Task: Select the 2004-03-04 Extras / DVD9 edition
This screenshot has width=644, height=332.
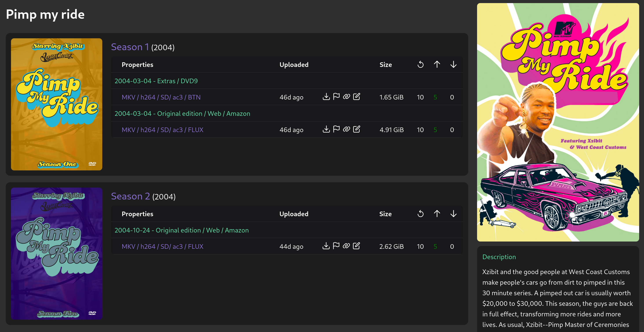Action: point(156,81)
